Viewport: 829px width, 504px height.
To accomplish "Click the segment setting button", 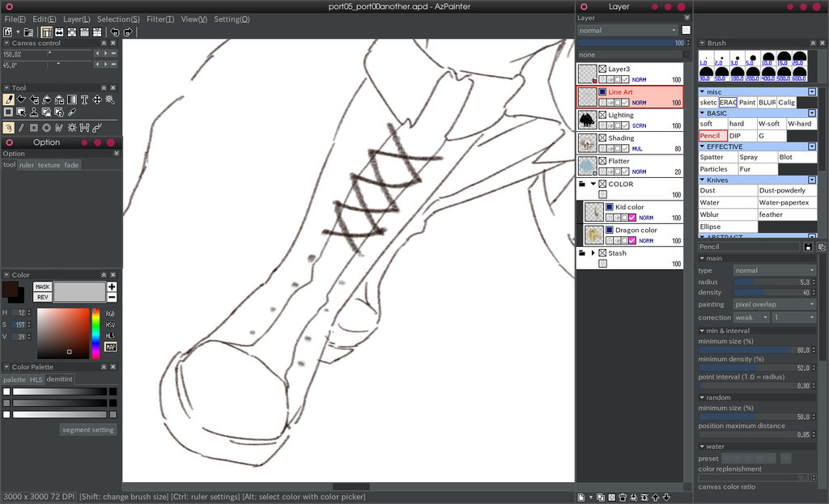I will [x=87, y=430].
